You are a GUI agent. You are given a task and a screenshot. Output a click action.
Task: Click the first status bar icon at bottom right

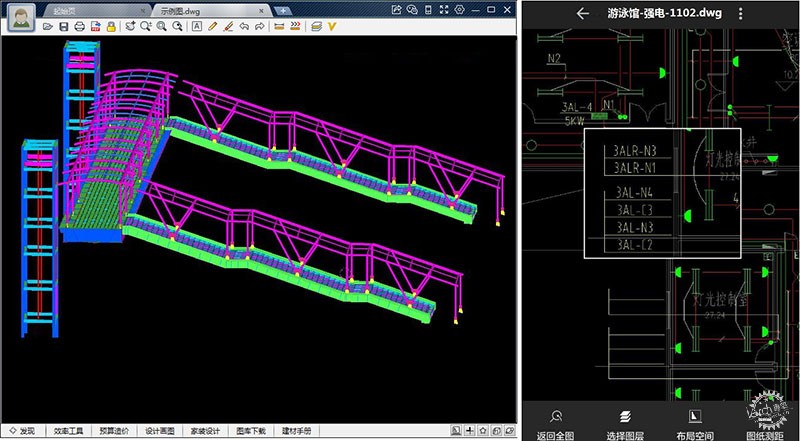click(x=456, y=431)
